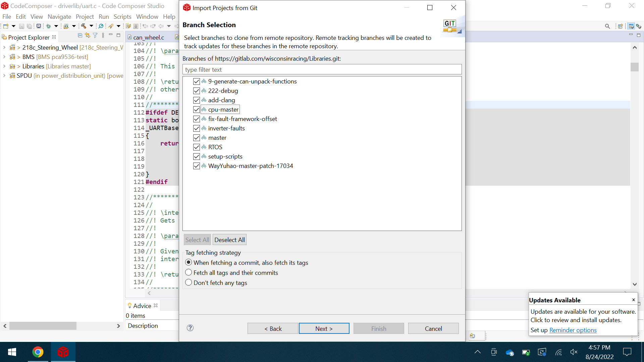Click the Next > button
The height and width of the screenshot is (362, 644).
tap(324, 328)
